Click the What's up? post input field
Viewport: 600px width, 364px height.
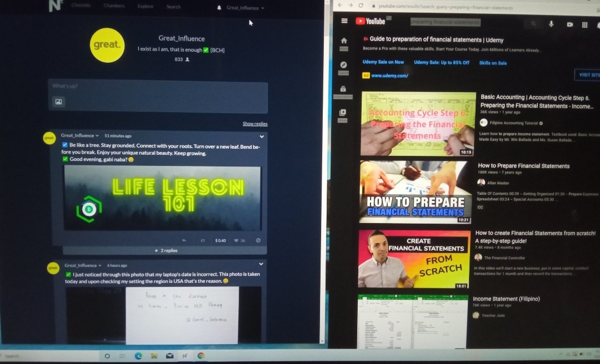click(158, 97)
